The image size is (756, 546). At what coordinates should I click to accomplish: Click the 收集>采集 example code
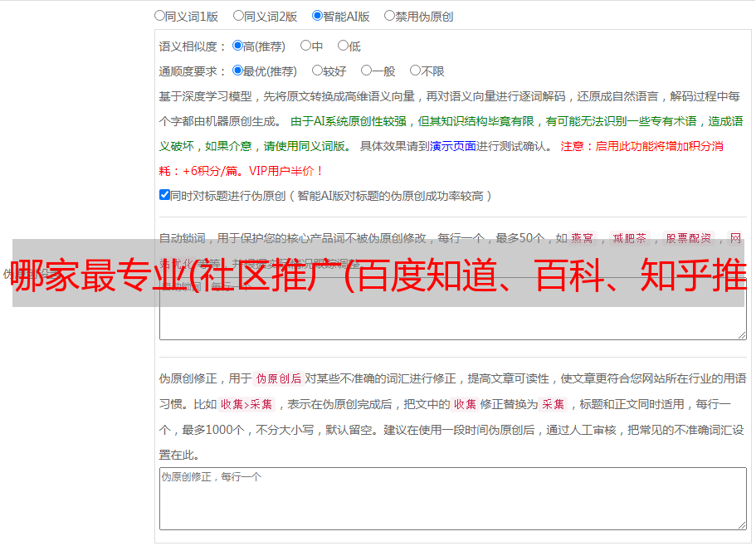coord(246,404)
